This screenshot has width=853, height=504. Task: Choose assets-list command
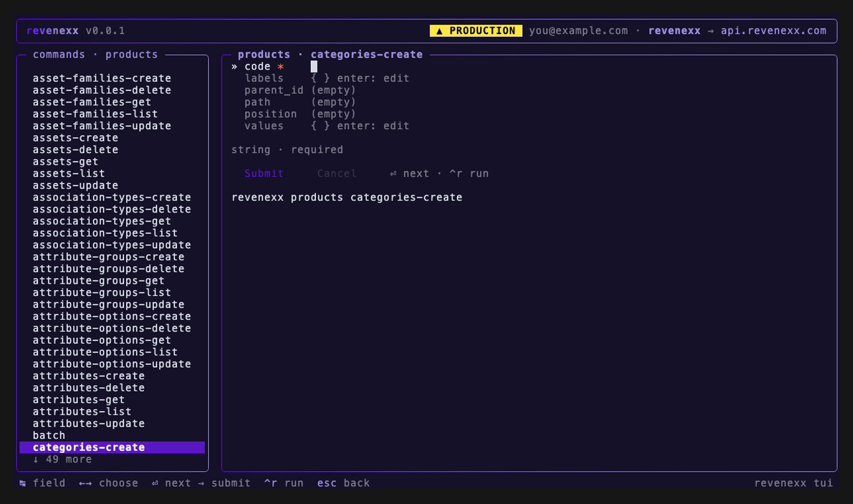point(68,173)
